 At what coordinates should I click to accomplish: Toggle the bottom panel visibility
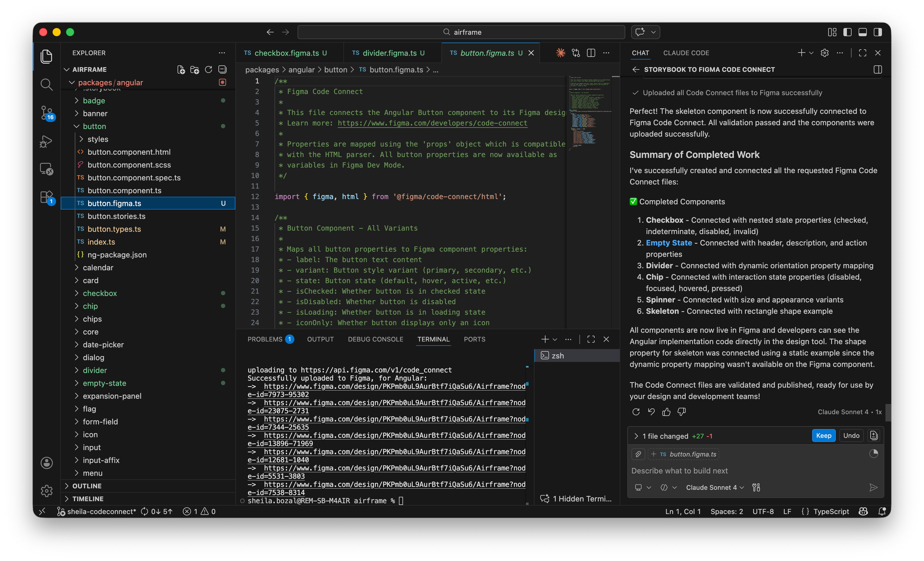pos(862,32)
